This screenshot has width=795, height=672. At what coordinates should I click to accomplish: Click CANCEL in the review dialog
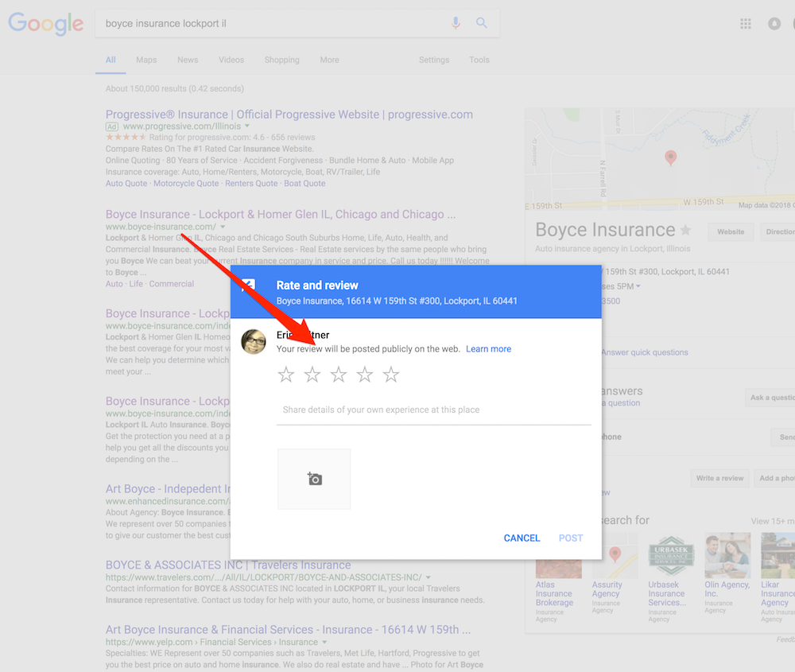point(522,538)
